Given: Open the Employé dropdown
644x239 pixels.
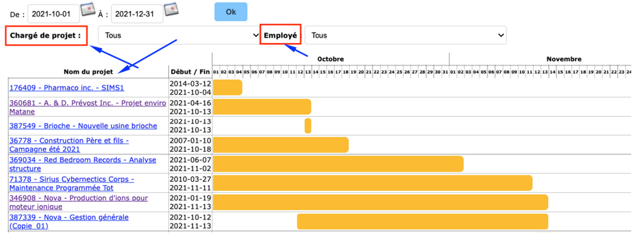Looking at the screenshot, I should [405, 35].
